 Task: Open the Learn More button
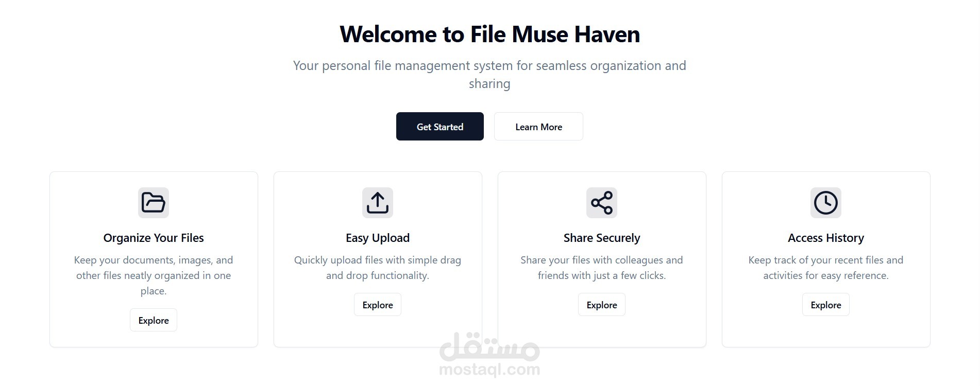(x=538, y=126)
